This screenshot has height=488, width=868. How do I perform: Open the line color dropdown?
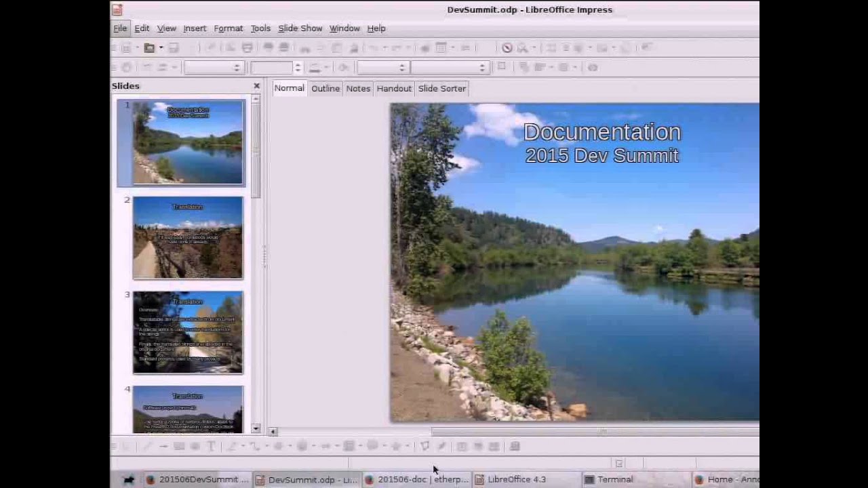click(x=326, y=67)
